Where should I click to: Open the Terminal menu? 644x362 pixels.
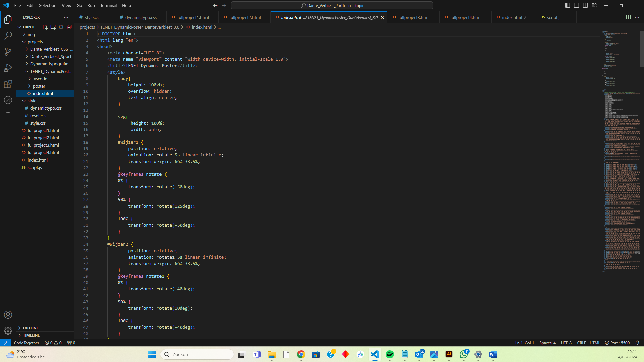[x=108, y=5]
